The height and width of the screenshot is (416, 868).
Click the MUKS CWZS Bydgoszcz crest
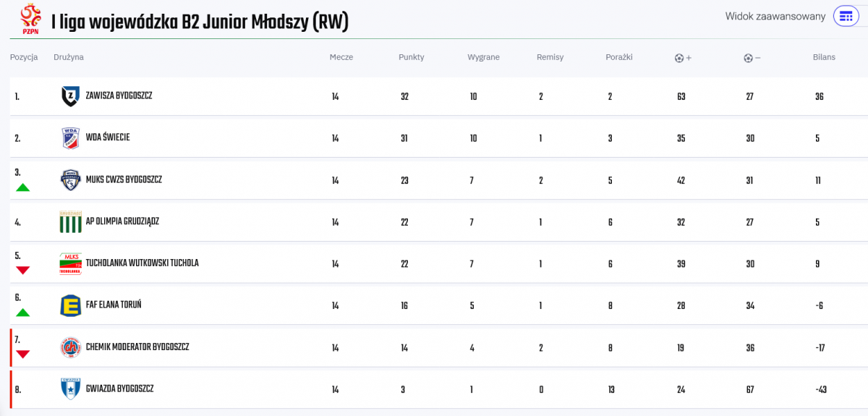point(70,180)
